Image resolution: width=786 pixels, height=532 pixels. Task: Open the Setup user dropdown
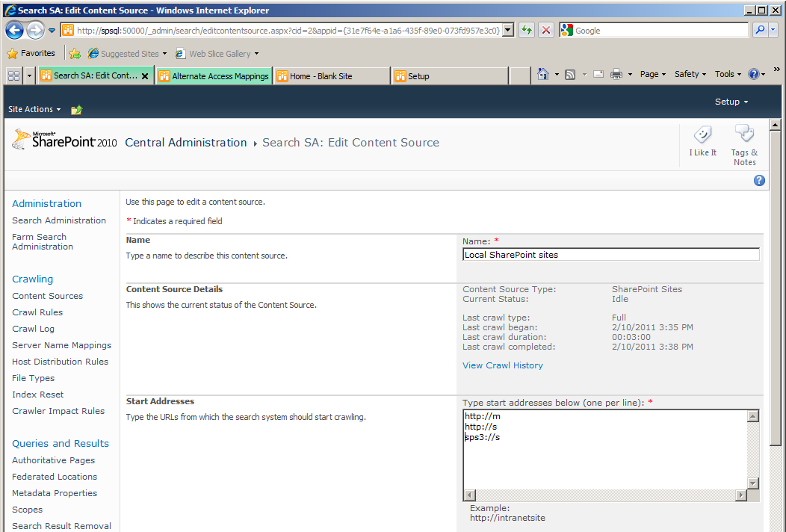click(x=731, y=102)
